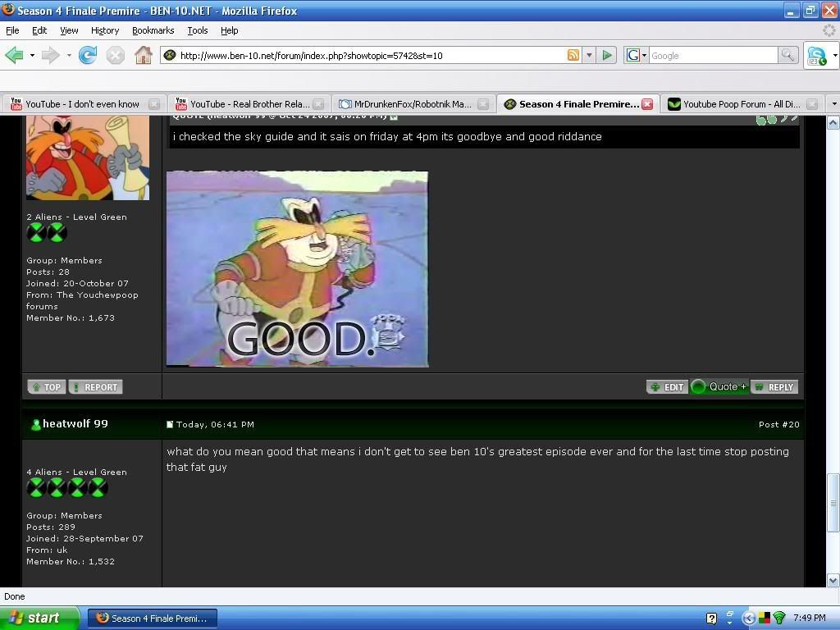Open the Bookmarks menu
This screenshot has height=630, width=840.
153,30
